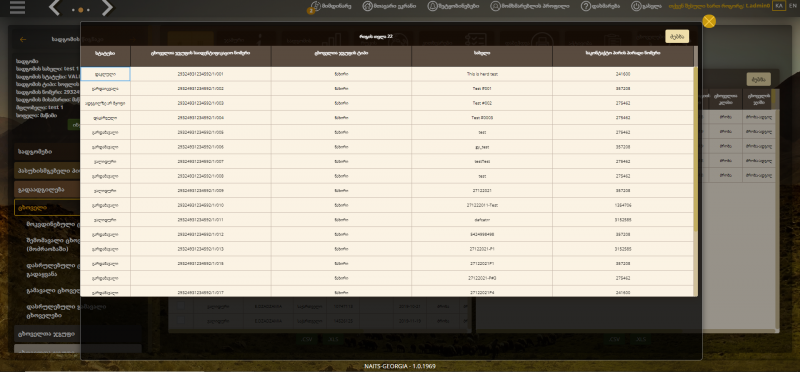This screenshot has height=372, width=800.
Task: Sort by animal group ID number header
Action: pos(201,56)
